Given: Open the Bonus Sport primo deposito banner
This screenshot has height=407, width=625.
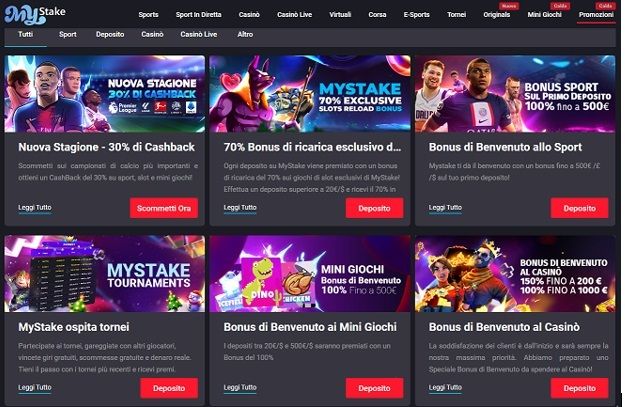Looking at the screenshot, I should pyautogui.click(x=515, y=94).
